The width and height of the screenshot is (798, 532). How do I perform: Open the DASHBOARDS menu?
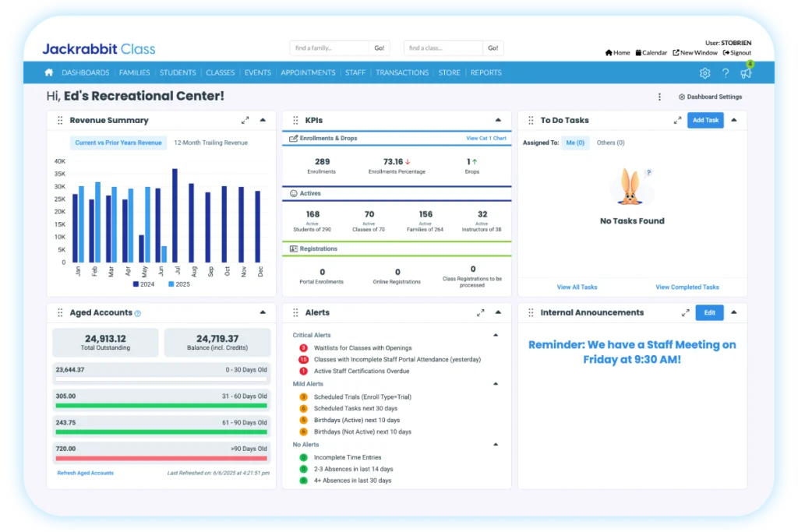point(86,72)
